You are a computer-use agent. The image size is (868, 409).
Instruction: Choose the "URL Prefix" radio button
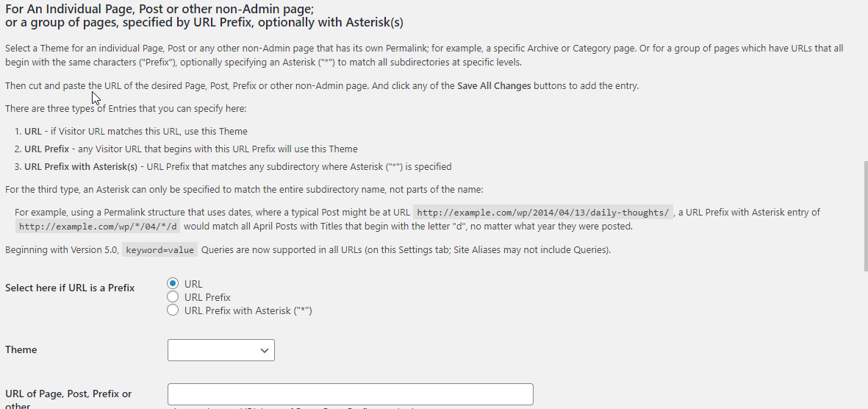tap(173, 297)
